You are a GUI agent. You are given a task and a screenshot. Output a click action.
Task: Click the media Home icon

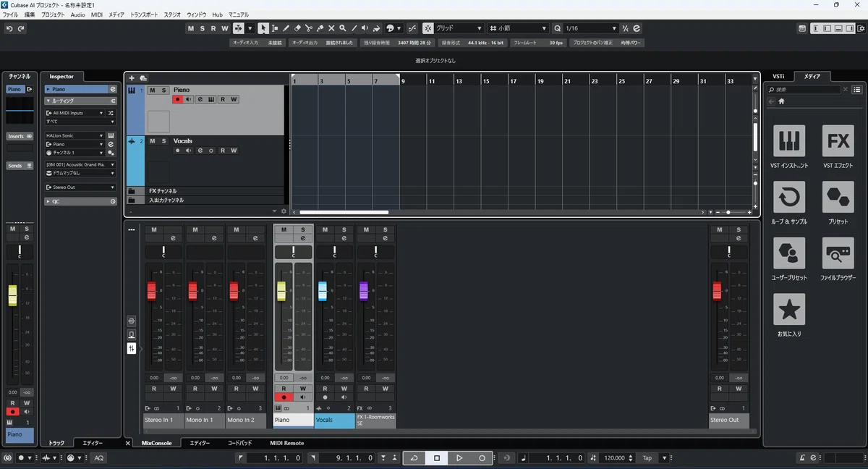point(781,101)
